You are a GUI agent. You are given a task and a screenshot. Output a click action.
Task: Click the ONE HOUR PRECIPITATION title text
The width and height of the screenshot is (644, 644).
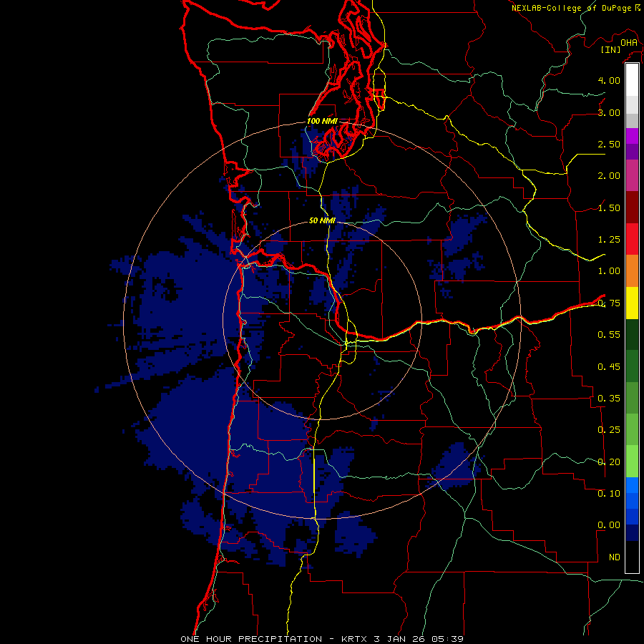(x=251, y=639)
